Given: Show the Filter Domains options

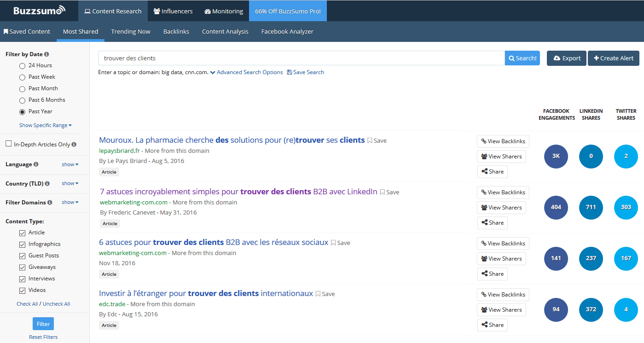Looking at the screenshot, I should click(x=70, y=202).
